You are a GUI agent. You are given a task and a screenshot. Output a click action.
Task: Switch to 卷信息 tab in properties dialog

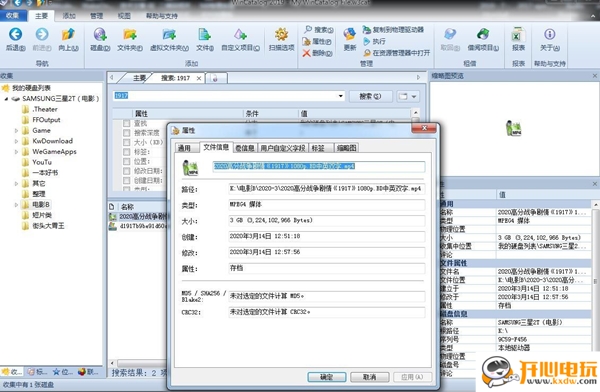(245, 148)
